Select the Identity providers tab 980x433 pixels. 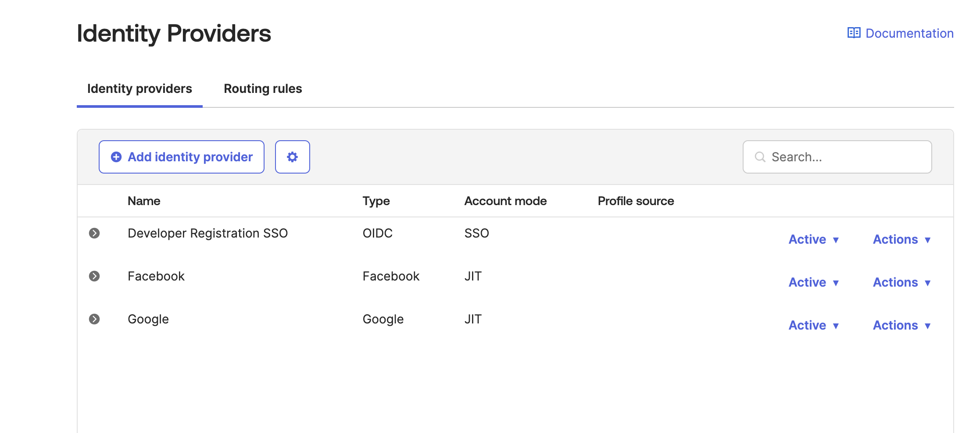(x=139, y=89)
